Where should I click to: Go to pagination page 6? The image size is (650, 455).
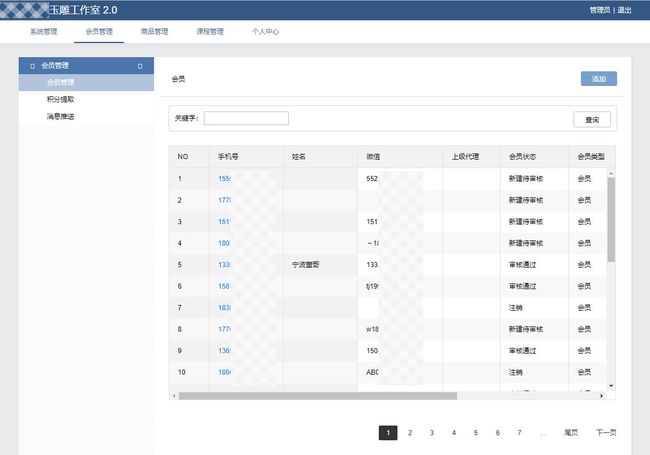497,433
